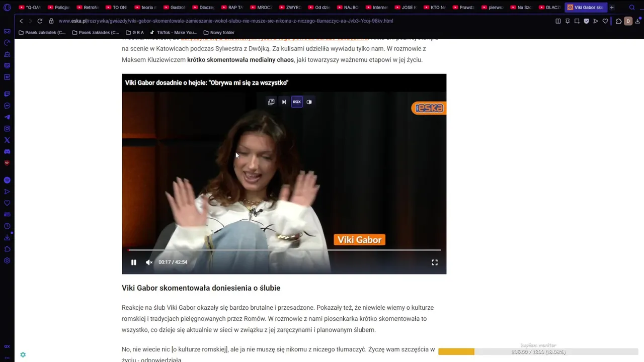Enter fullscreen on the video player
Image resolution: width=644 pixels, height=362 pixels.
[x=435, y=262]
